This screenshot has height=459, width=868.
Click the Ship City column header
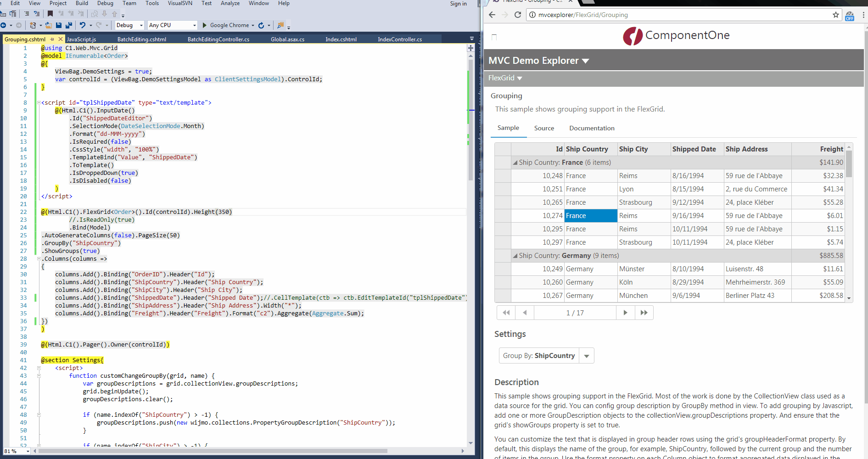[x=644, y=149]
